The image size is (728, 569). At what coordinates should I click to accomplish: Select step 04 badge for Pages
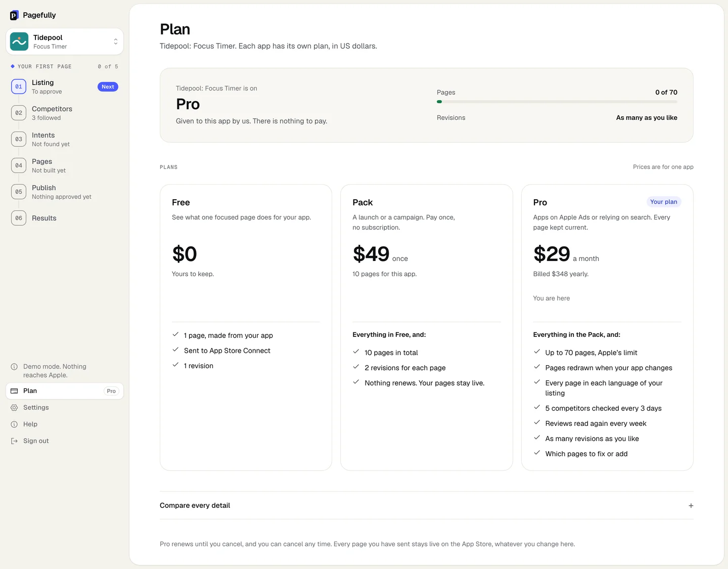click(19, 165)
